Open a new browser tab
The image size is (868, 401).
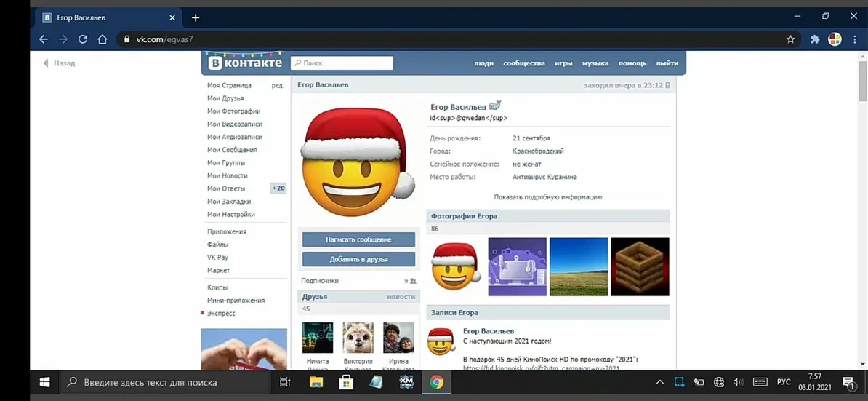point(196,17)
